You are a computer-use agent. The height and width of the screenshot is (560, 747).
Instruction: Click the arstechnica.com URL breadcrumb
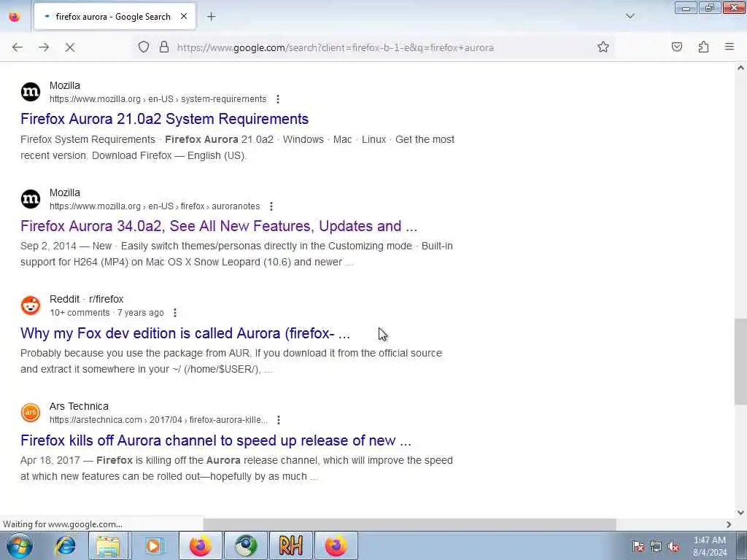coord(158,420)
